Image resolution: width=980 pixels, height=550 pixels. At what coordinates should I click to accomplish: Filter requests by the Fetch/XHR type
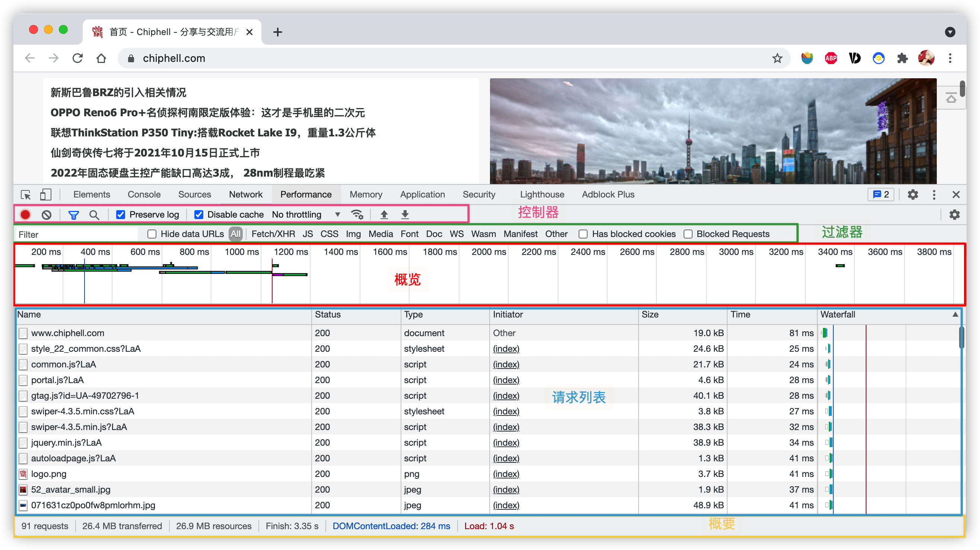273,234
